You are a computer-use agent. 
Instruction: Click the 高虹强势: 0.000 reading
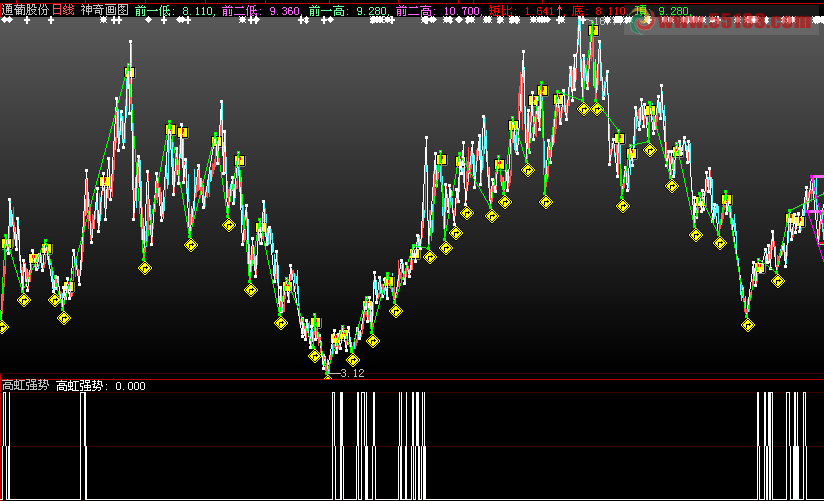[101, 385]
